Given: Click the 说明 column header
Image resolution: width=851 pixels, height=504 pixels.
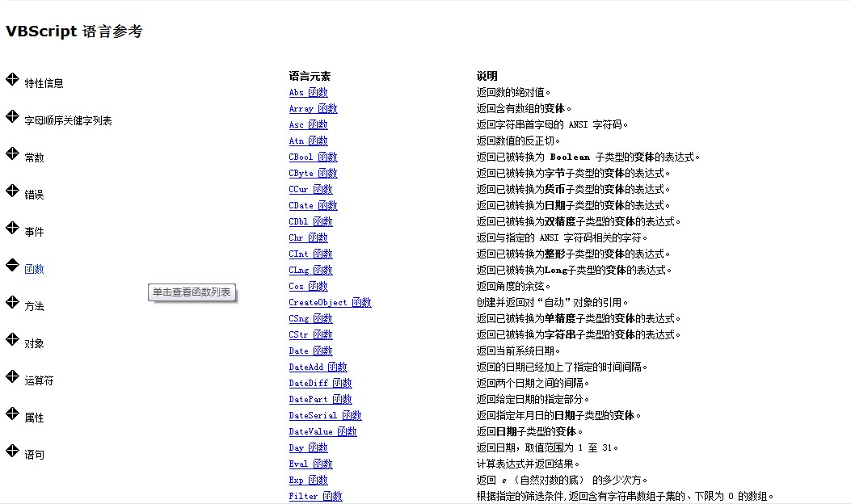Looking at the screenshot, I should coord(487,76).
